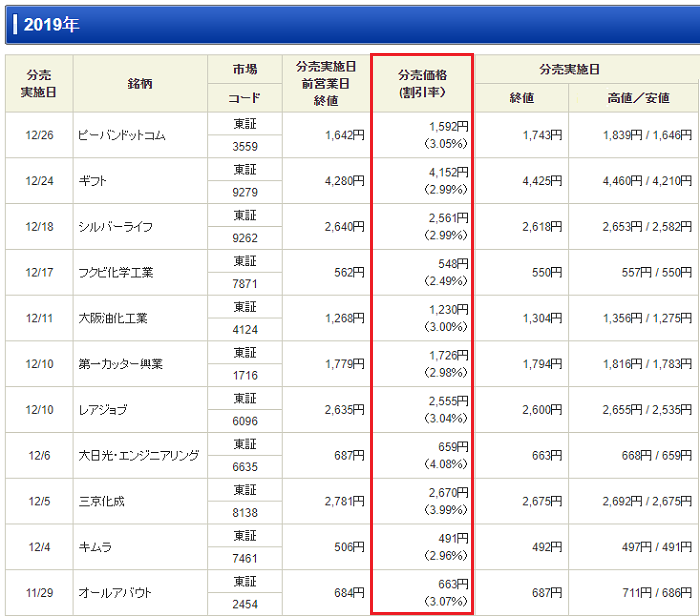Click the 12/24 date cell
The width and height of the screenshot is (700, 616).
click(x=39, y=181)
